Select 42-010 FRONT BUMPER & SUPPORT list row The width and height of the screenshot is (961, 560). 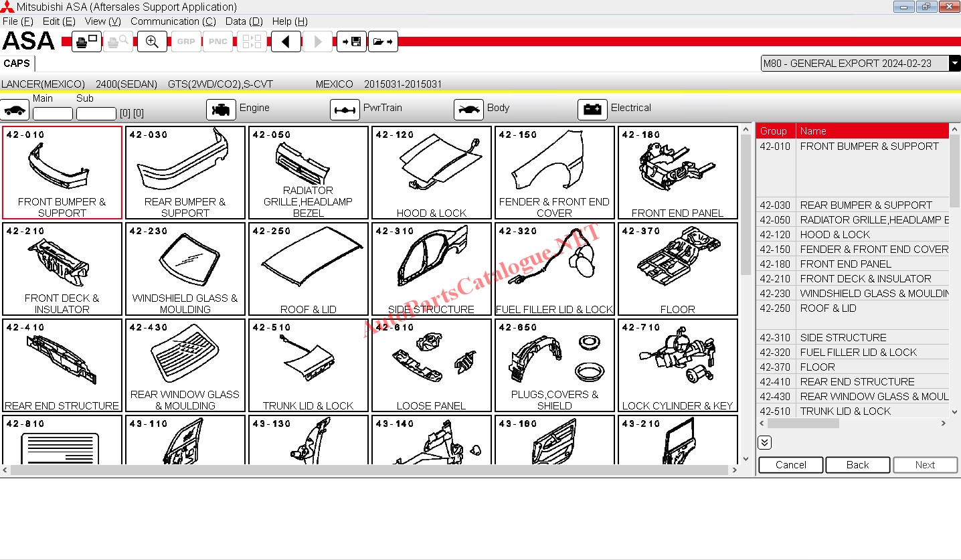853,167
